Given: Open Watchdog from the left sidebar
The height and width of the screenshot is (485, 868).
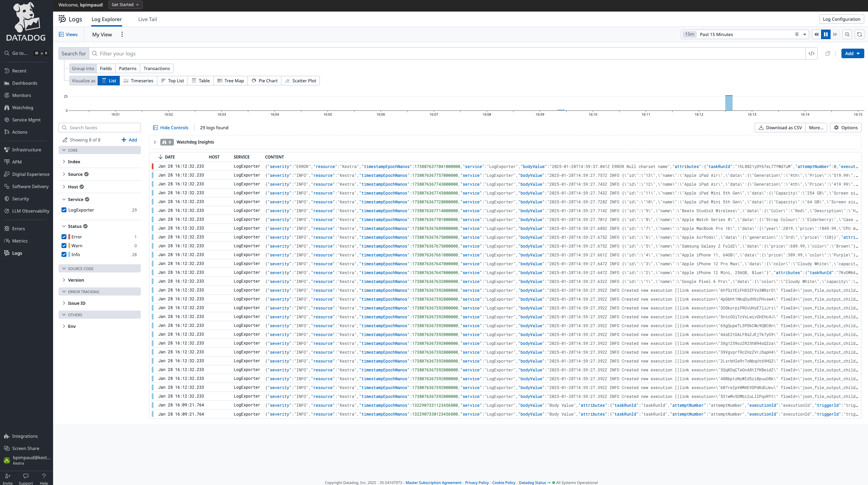Looking at the screenshot, I should click(x=23, y=107).
